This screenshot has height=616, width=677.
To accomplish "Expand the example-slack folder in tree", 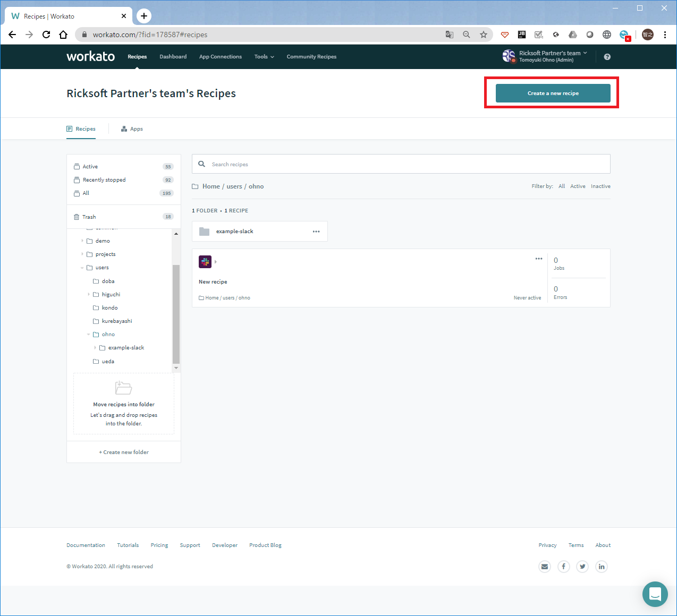I will point(95,348).
